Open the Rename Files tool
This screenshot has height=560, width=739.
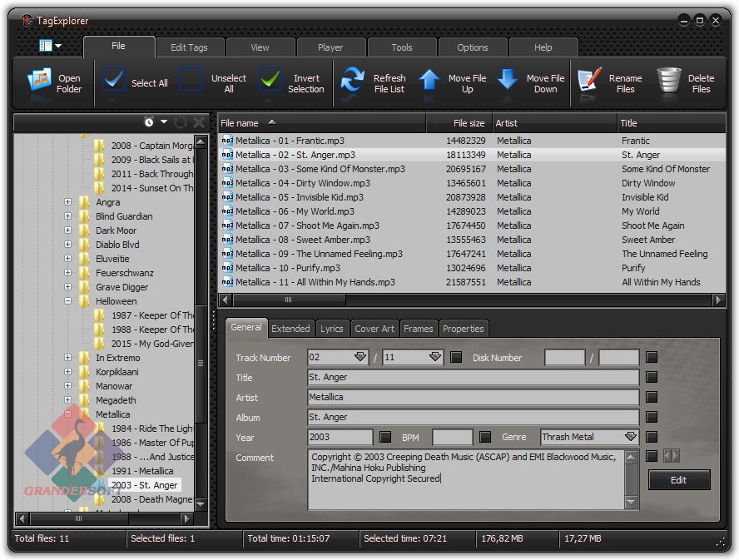[589, 81]
